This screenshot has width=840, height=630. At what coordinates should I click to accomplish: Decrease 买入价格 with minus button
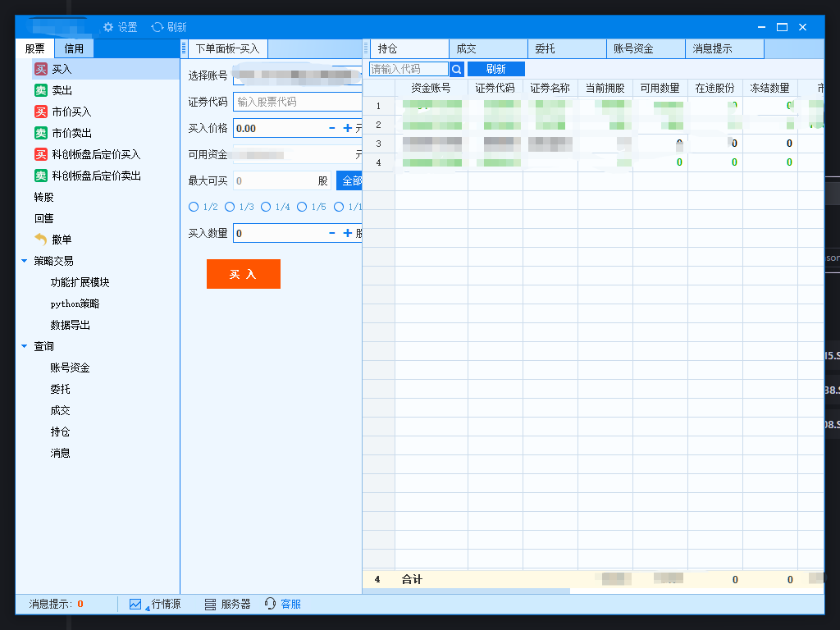332,128
